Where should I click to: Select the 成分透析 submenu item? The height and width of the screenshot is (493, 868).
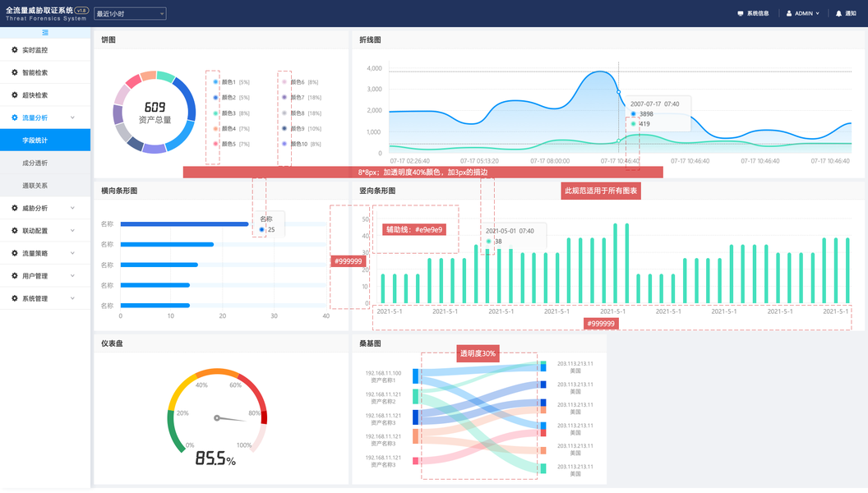pos(45,163)
